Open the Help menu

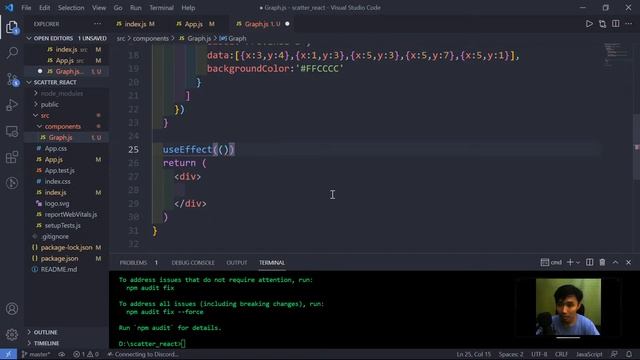188,8
